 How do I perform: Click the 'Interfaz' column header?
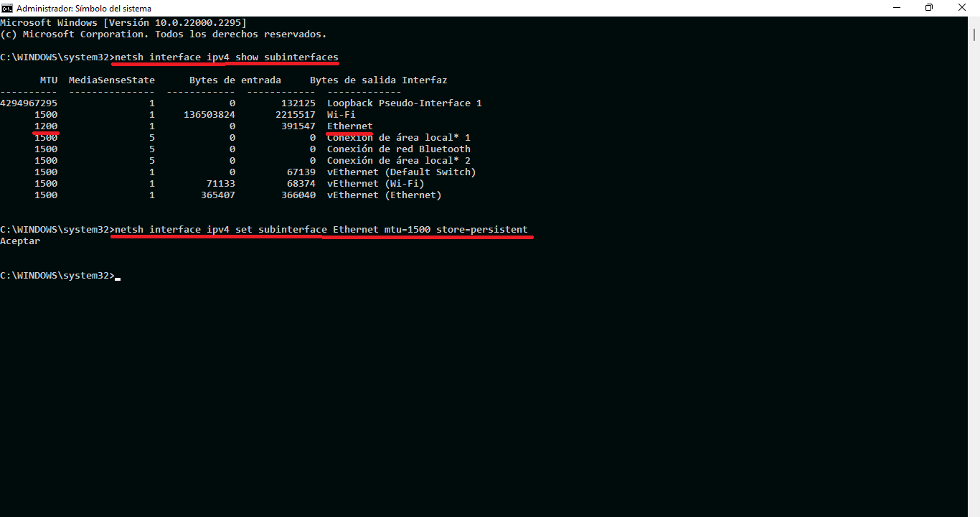425,80
